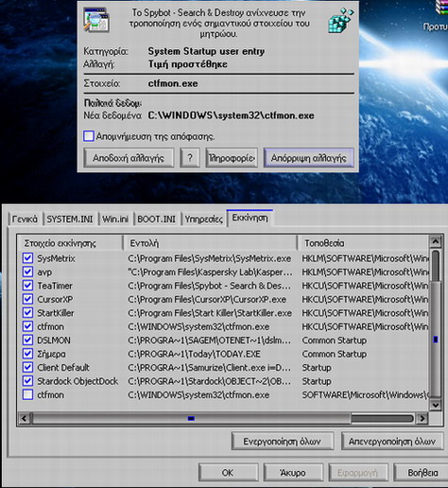Image resolution: width=448 pixels, height=488 pixels.
Task: Click the Common Startup location of DSLMON
Action: [335, 340]
